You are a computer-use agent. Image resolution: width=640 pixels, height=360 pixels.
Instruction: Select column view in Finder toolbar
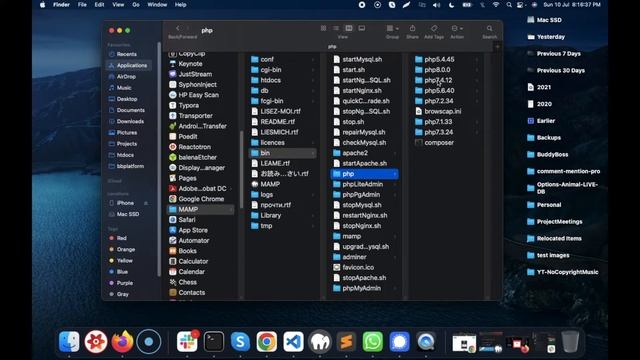click(349, 28)
